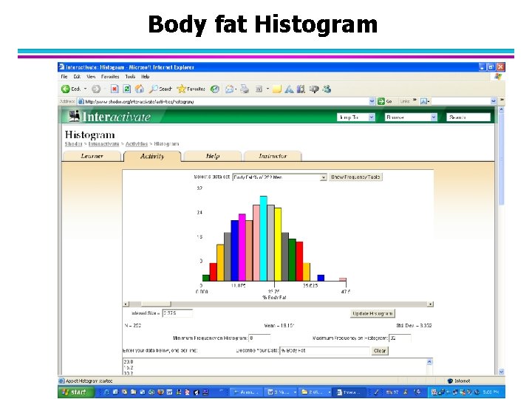Open the Windows Start button
532x399 pixels.
point(76,392)
